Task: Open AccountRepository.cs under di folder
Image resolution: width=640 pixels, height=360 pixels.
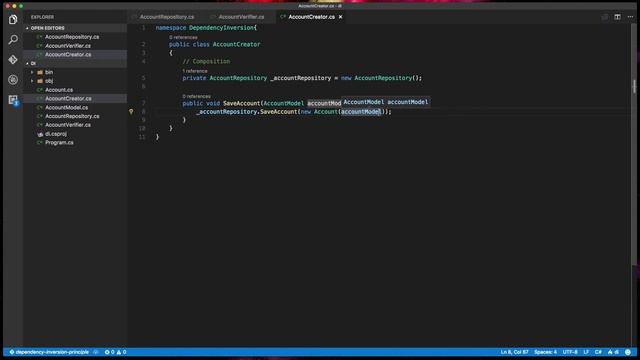Action: [x=72, y=116]
